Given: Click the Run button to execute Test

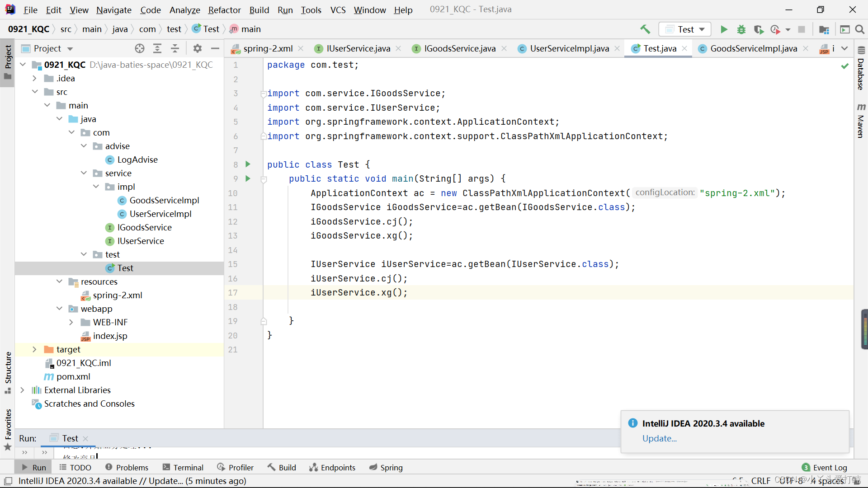Looking at the screenshot, I should coord(723,29).
